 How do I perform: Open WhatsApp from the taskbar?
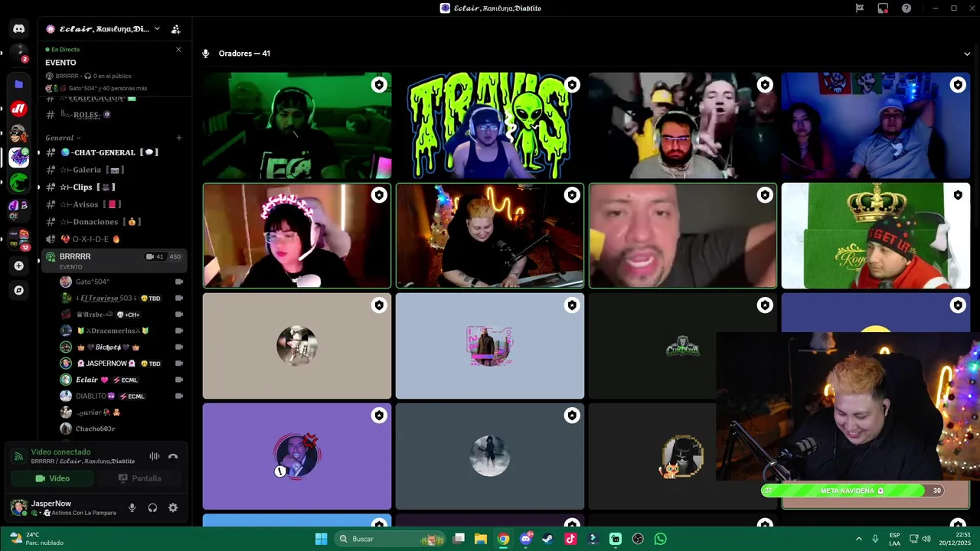click(x=661, y=539)
